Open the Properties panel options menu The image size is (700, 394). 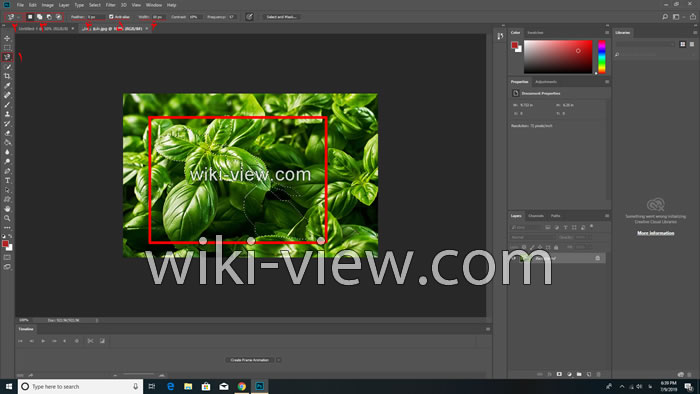pos(607,82)
